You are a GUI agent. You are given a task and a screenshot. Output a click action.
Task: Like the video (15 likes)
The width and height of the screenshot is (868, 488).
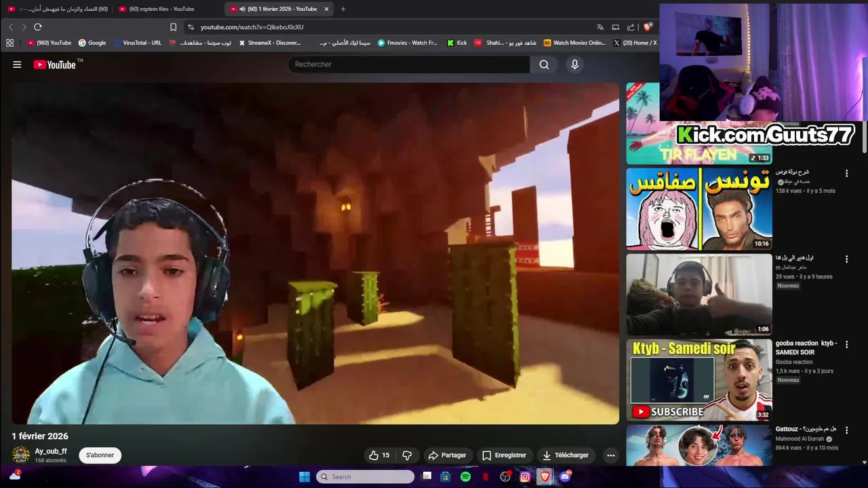[x=379, y=455]
